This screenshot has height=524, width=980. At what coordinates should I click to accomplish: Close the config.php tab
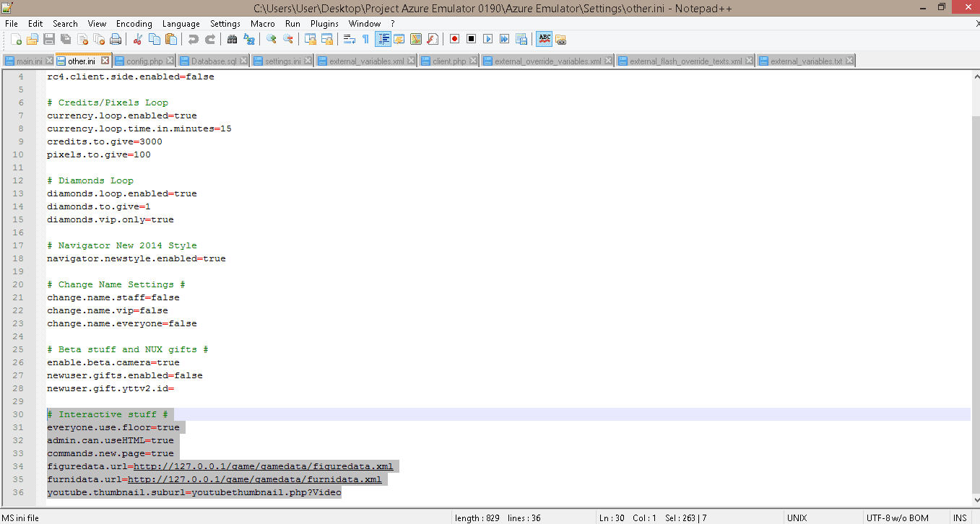pos(170,61)
